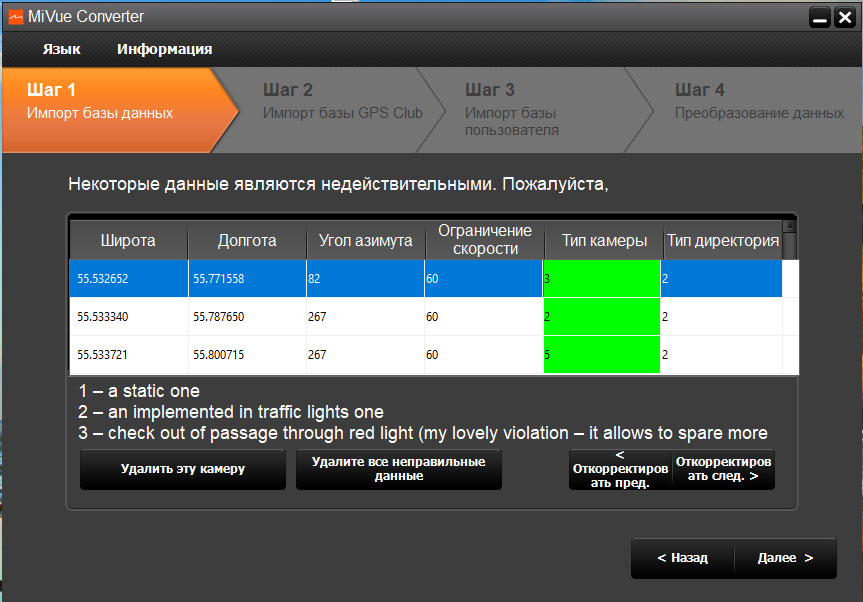863x602 pixels.
Task: Click the MiVue Converter app icon
Action: point(15,16)
